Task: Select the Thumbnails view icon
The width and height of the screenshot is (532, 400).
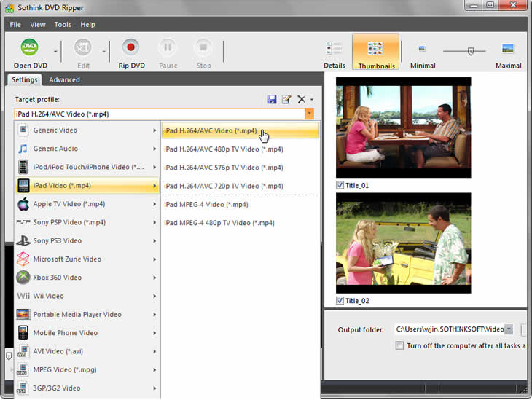Action: point(375,49)
